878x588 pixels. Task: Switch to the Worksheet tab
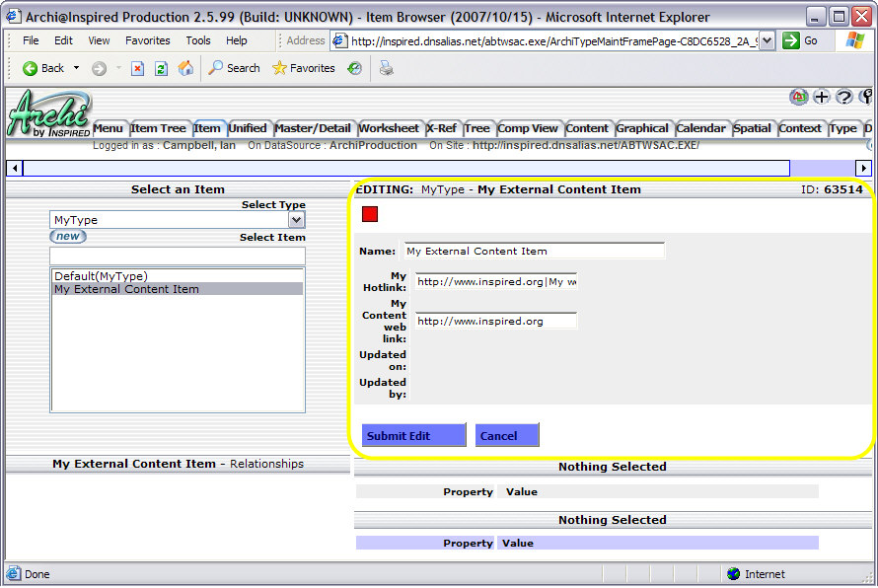[x=388, y=128]
